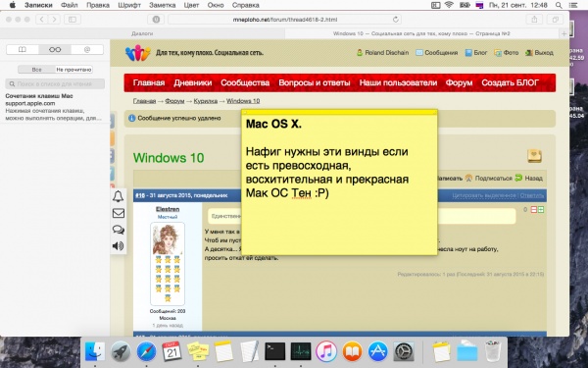Open Finder from the Dock
This screenshot has width=588, height=368.
coord(95,351)
